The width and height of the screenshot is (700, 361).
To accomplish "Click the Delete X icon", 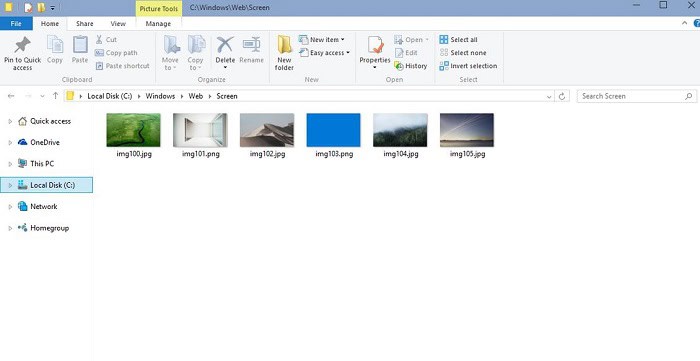I will point(225,45).
